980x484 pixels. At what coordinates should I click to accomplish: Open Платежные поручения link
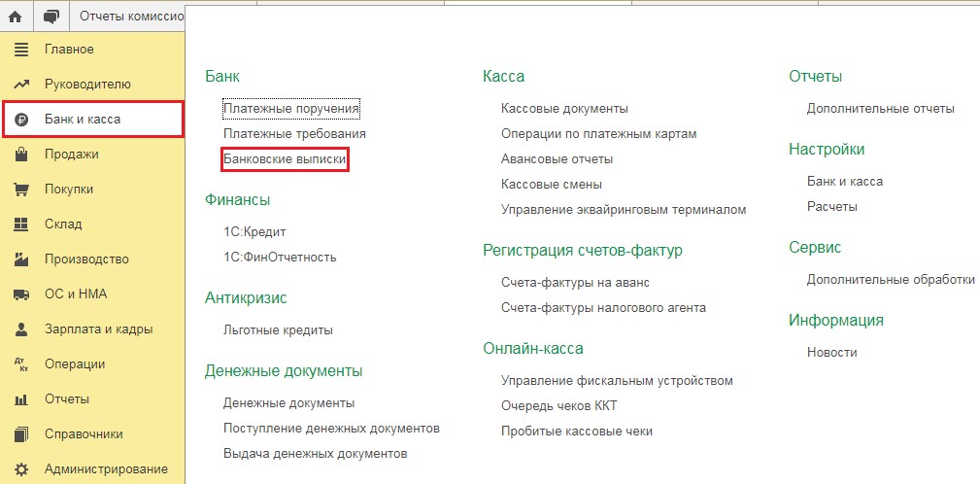291,108
